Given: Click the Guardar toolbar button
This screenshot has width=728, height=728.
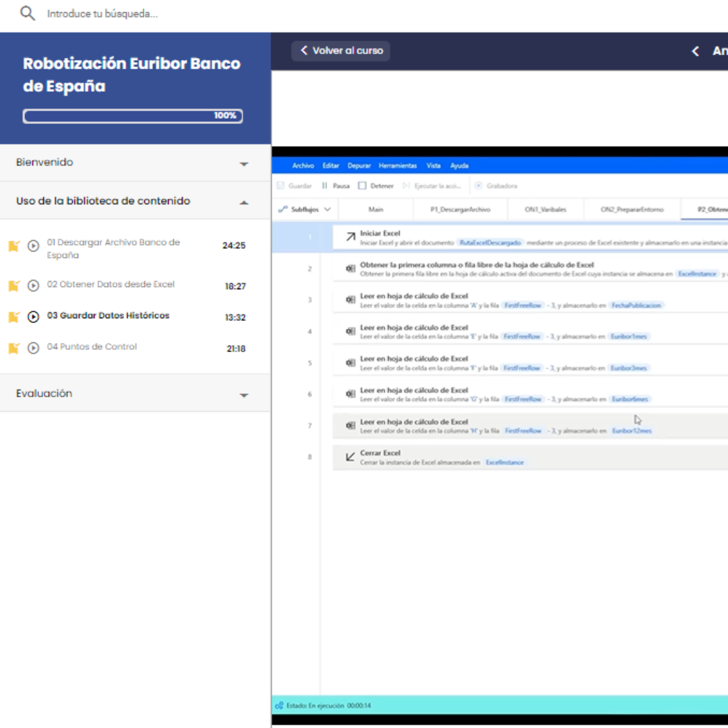Looking at the screenshot, I should point(294,186).
